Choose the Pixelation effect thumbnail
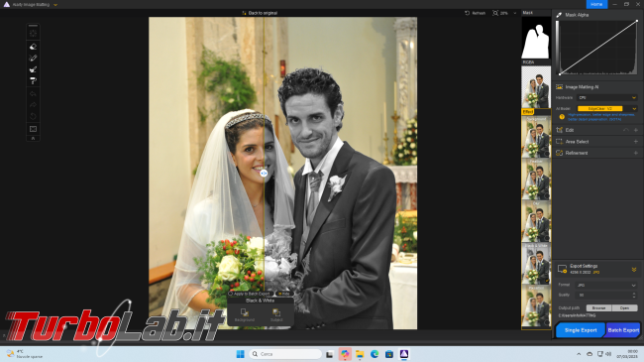The width and height of the screenshot is (644, 362). [x=536, y=305]
